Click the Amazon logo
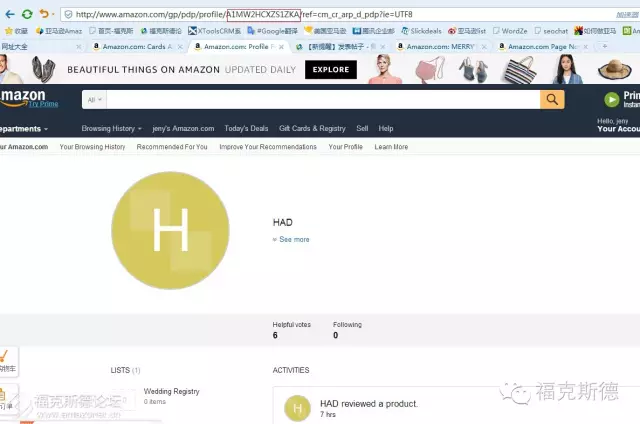The width and height of the screenshot is (640, 424). point(22,97)
